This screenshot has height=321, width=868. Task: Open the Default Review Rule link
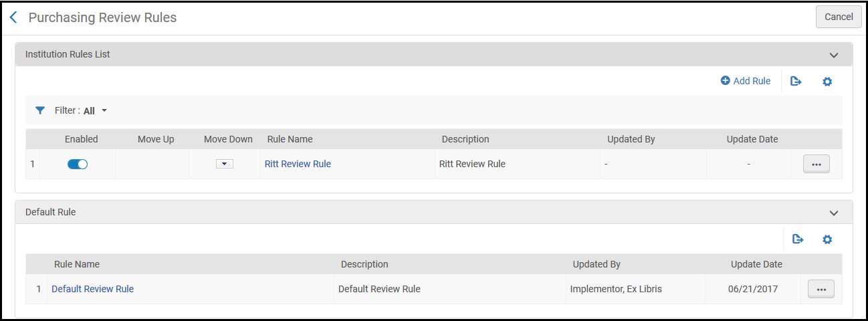(92, 289)
